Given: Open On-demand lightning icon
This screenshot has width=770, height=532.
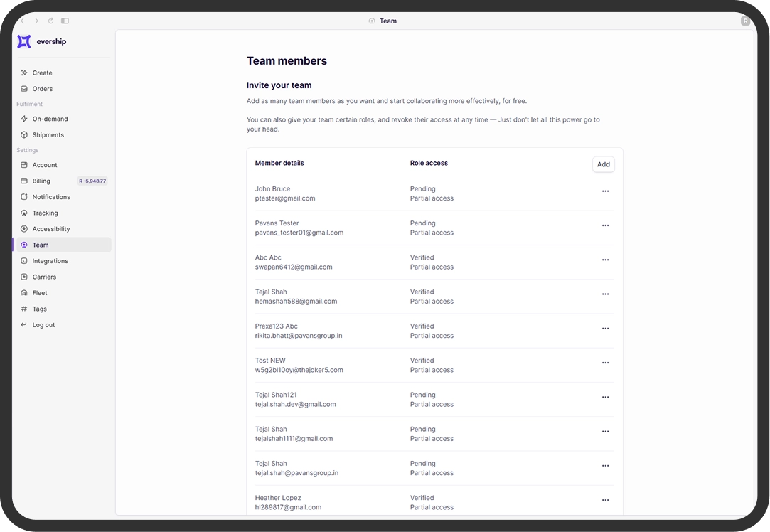Looking at the screenshot, I should pos(24,119).
